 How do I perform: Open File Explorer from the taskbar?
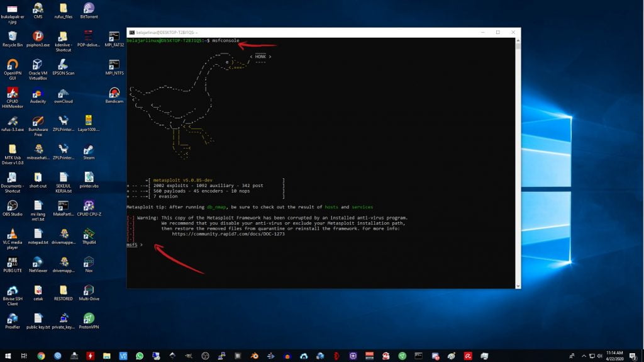[106, 356]
